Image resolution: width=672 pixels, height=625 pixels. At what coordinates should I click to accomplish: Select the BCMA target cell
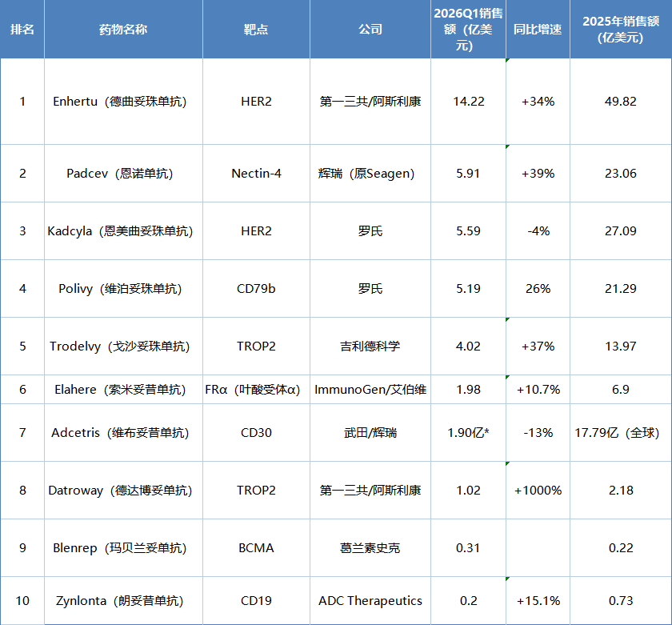tap(256, 548)
